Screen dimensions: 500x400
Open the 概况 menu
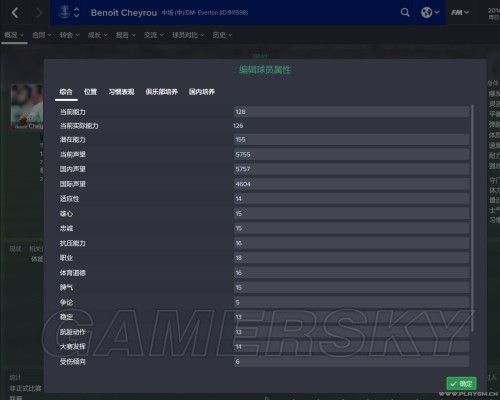coord(14,35)
